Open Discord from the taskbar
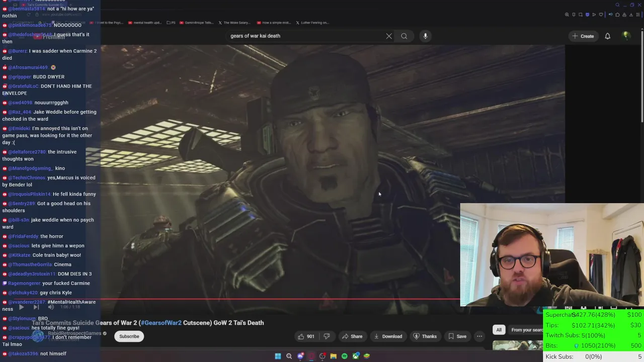 pyautogui.click(x=300, y=356)
